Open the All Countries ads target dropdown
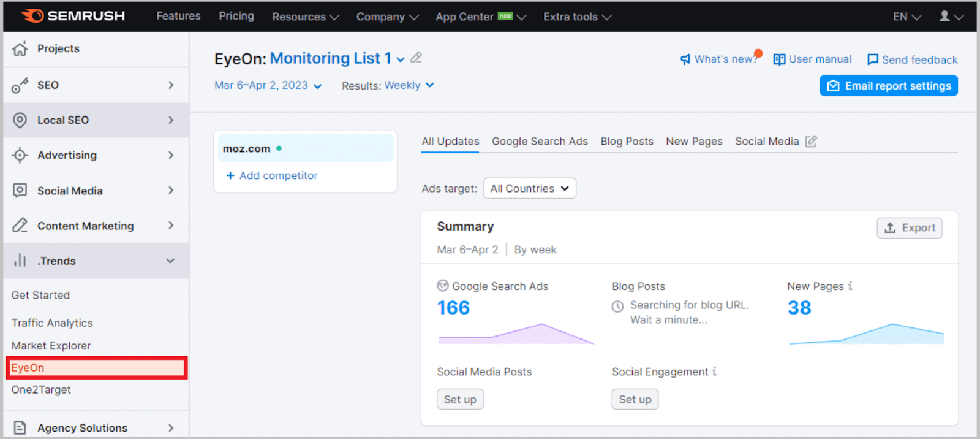This screenshot has height=439, width=980. [530, 188]
